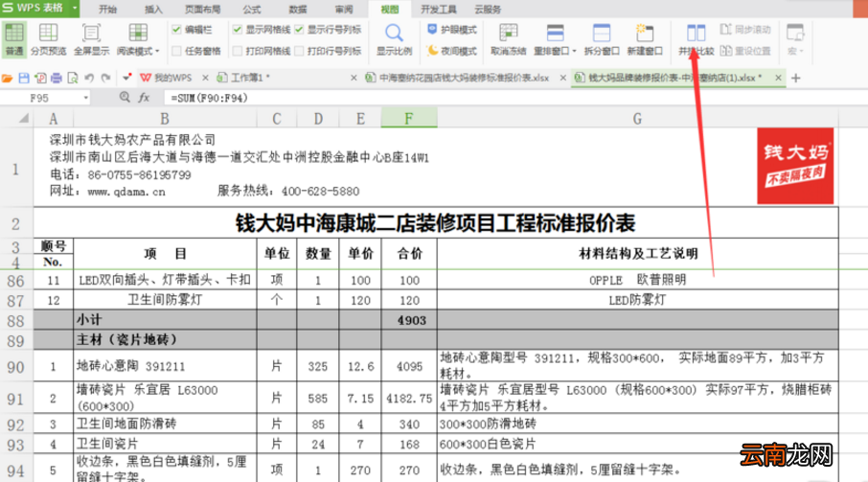Enable 护眼模式 eye protection mode

(x=452, y=30)
